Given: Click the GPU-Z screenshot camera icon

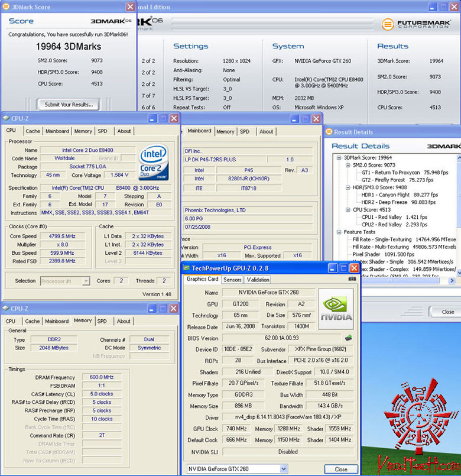Looking at the screenshot, I should (352, 279).
